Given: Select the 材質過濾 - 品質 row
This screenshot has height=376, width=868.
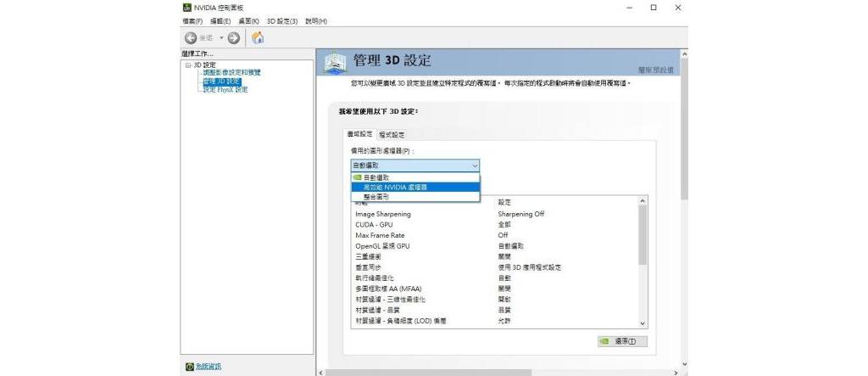Looking at the screenshot, I should (494, 310).
